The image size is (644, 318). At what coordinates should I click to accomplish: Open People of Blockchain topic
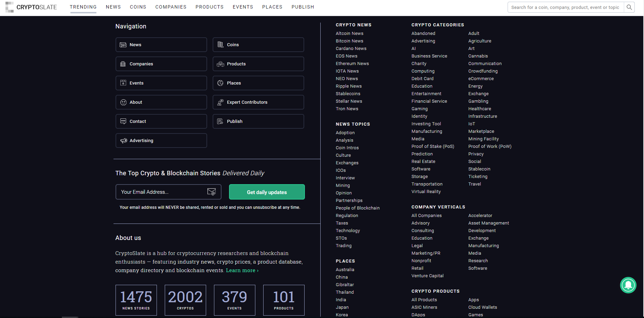pos(358,208)
